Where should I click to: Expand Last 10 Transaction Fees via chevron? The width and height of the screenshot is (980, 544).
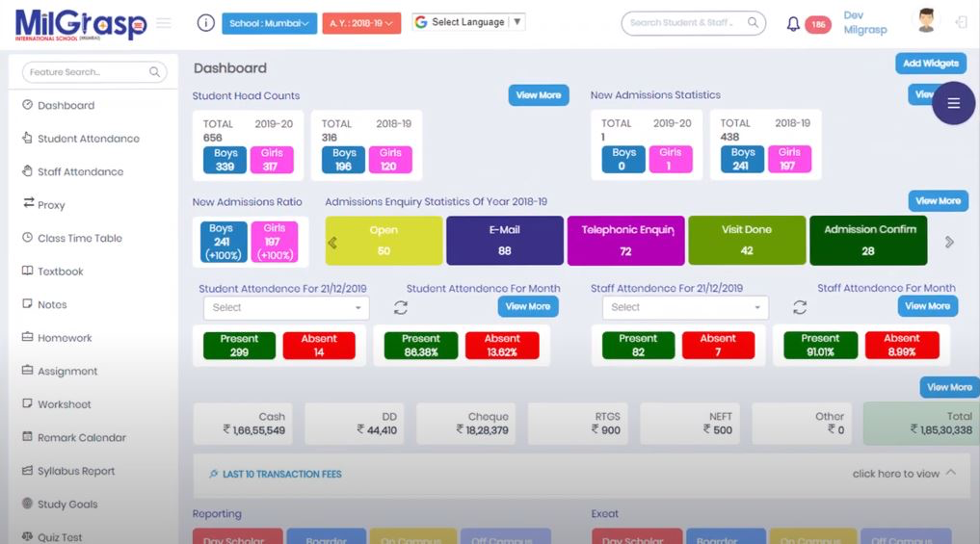pos(951,473)
